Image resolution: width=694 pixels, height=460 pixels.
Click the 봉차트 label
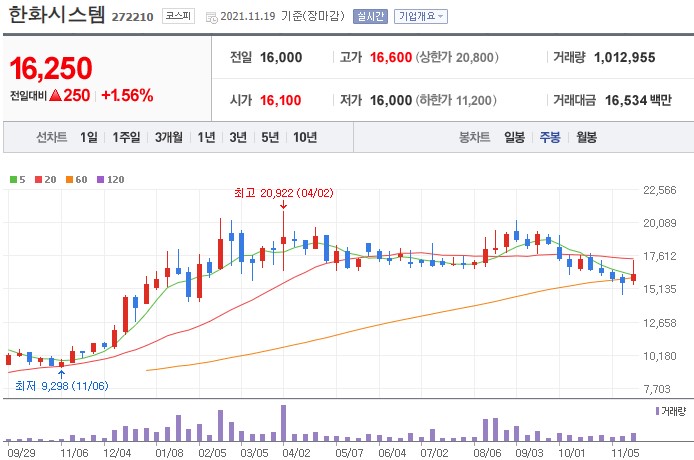(x=474, y=137)
